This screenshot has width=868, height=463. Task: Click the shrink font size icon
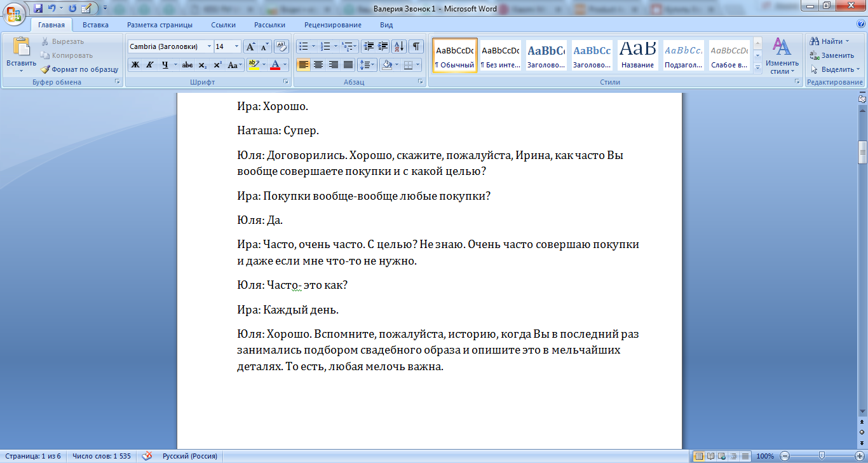265,46
